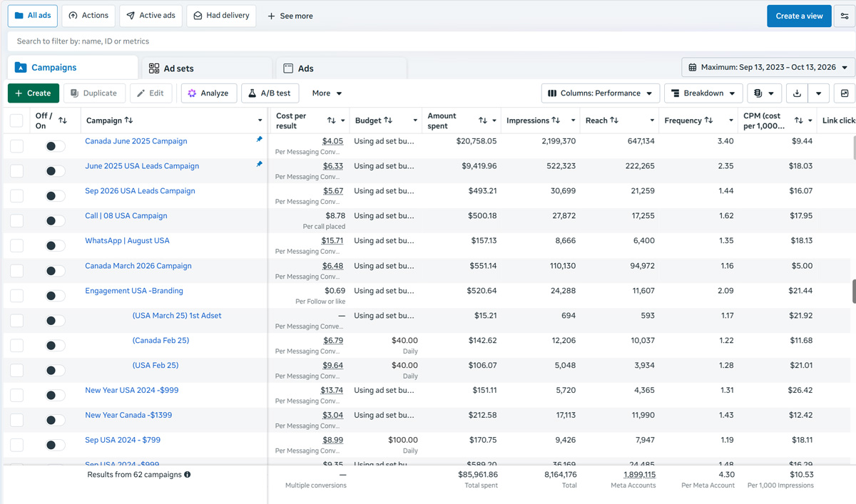Toggle Call | 08 USA Campaign switch
This screenshot has height=504, width=856.
click(55, 221)
